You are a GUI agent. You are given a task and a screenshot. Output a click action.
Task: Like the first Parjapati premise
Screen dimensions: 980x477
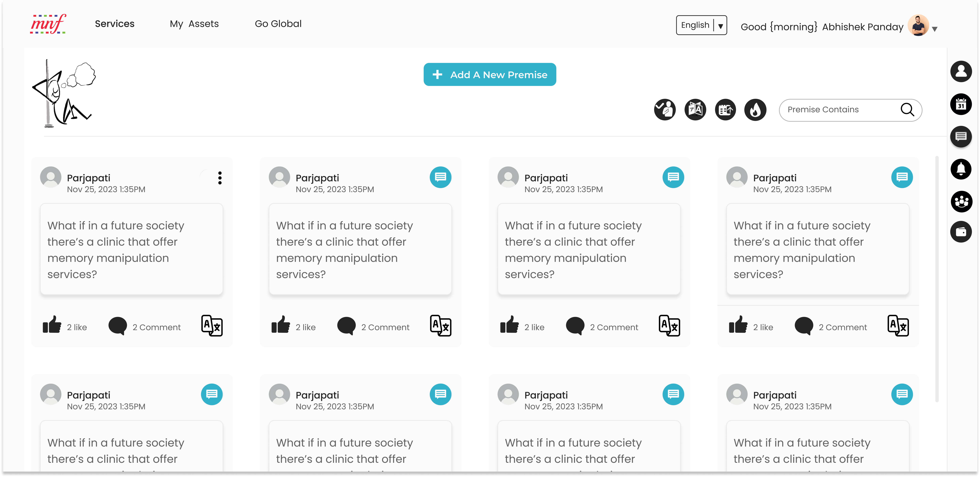click(52, 325)
